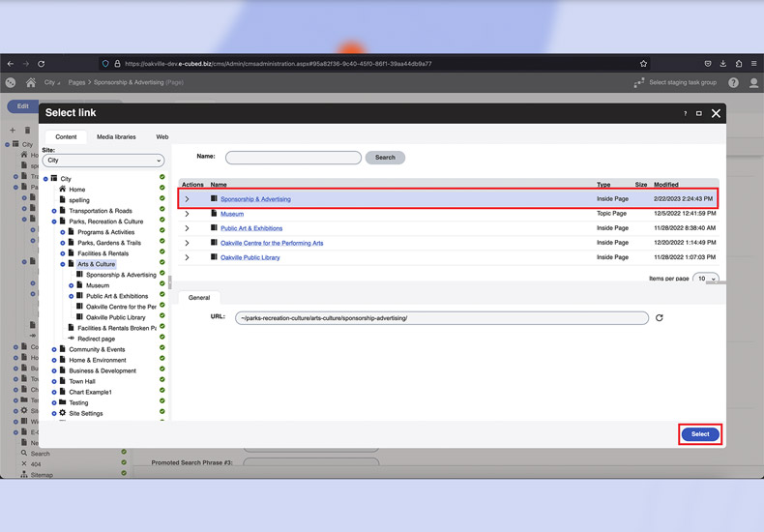Expand the Transportation & Roads tree node
The width and height of the screenshot is (764, 532).
click(x=54, y=211)
